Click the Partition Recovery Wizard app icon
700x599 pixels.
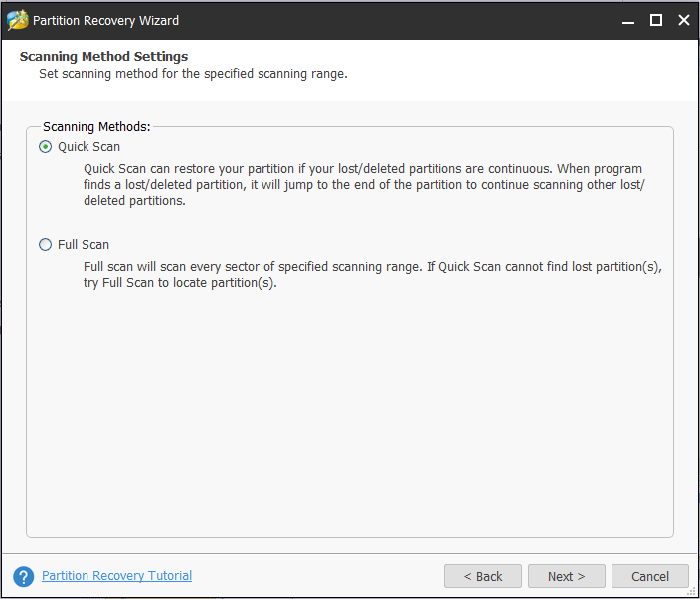pyautogui.click(x=18, y=20)
